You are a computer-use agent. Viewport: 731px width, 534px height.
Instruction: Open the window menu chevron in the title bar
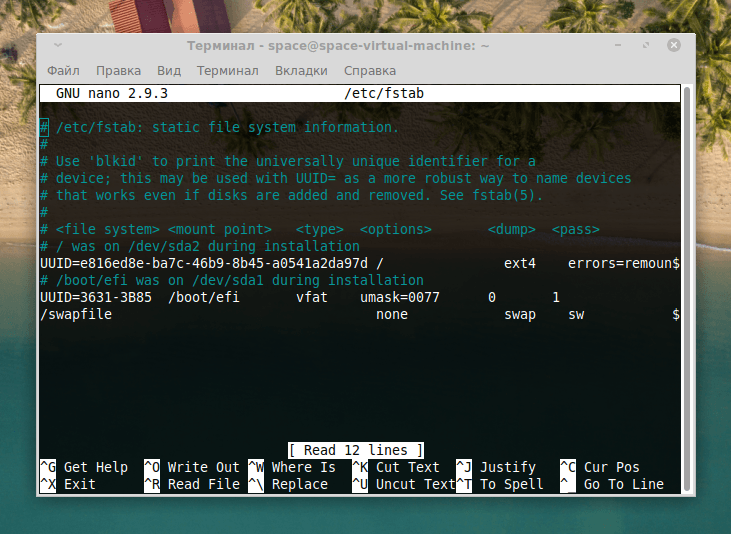tap(58, 45)
